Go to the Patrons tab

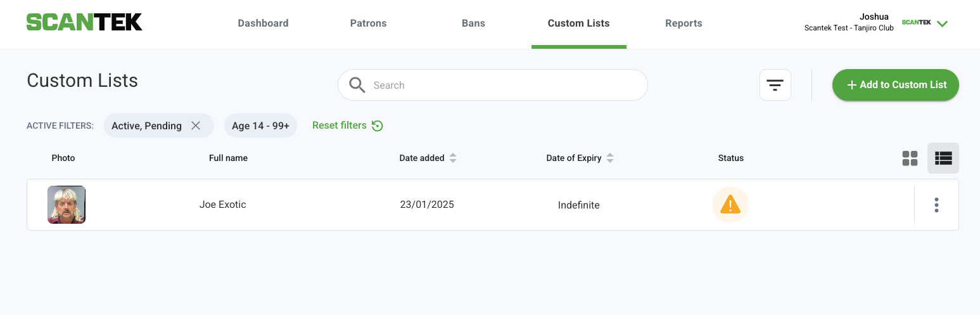(x=368, y=23)
